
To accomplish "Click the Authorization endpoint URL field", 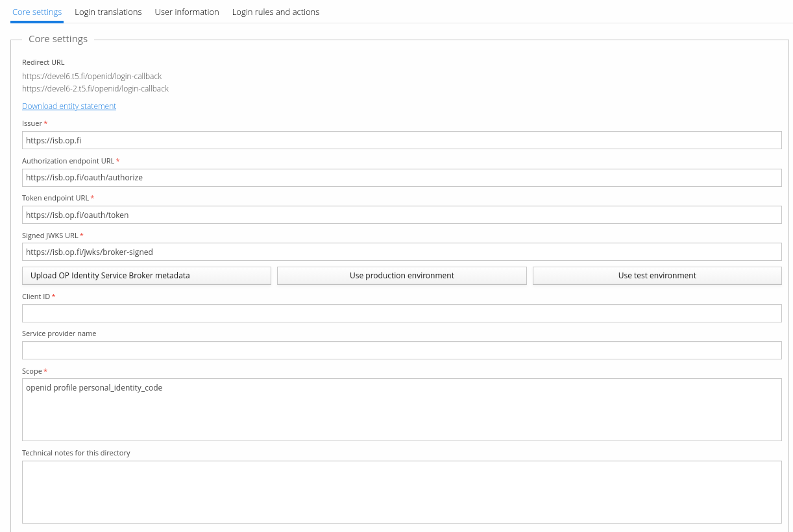I will (402, 178).
